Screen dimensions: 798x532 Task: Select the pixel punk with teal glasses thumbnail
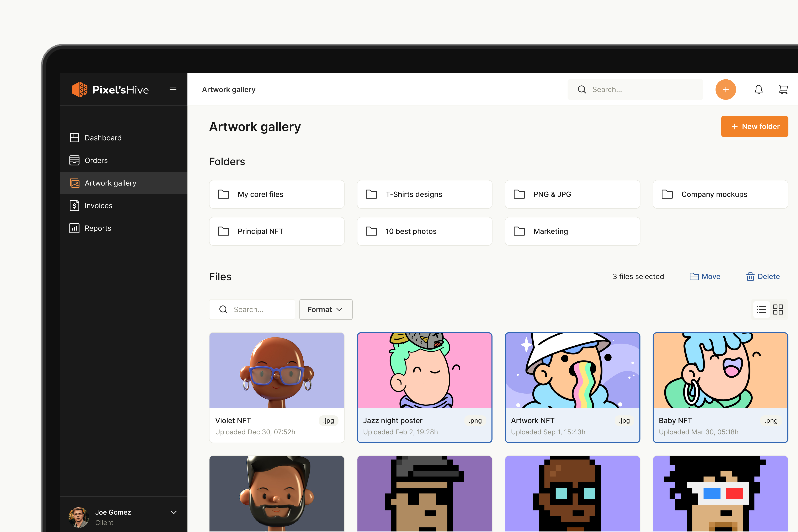point(572,494)
